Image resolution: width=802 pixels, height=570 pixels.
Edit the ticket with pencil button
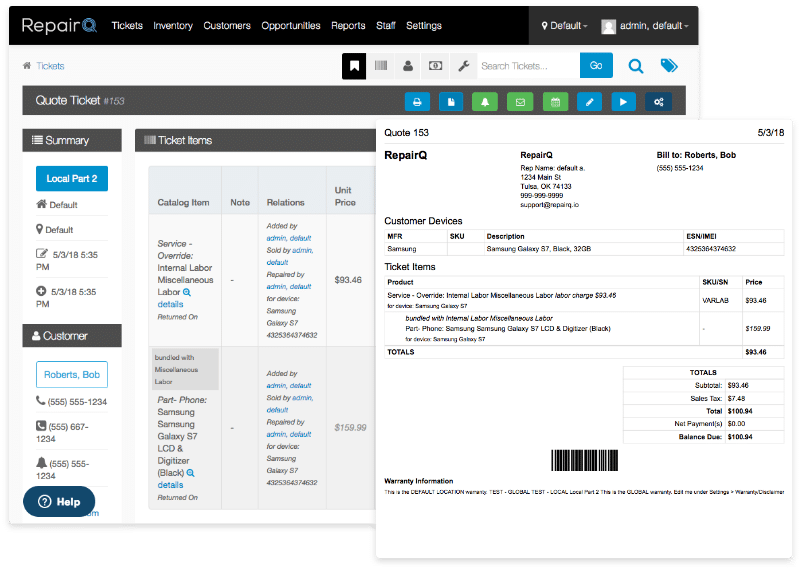tap(590, 101)
